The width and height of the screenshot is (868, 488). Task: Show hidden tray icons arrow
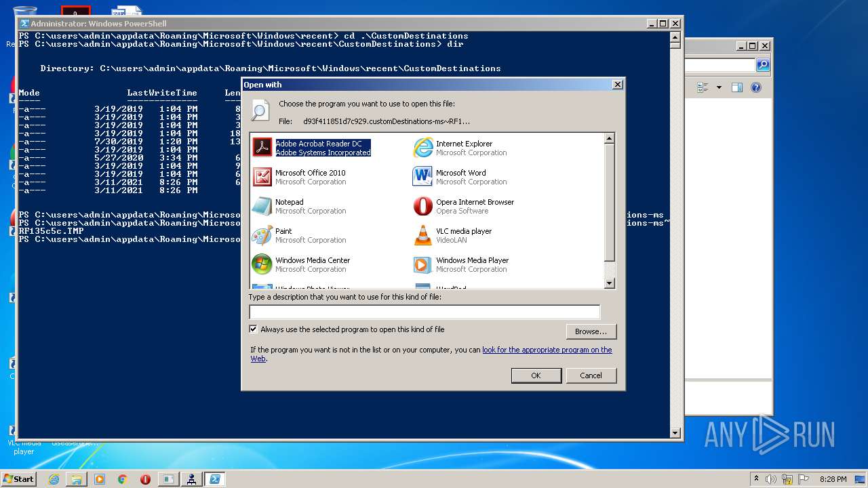756,479
